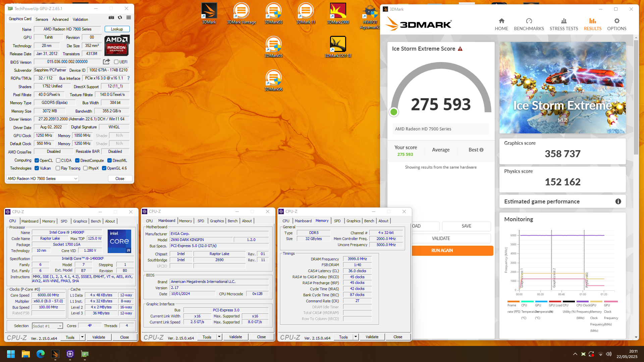Expand Tools arrow in CPU-Z Mainboard window
The width and height of the screenshot is (644, 362).
[219, 337]
